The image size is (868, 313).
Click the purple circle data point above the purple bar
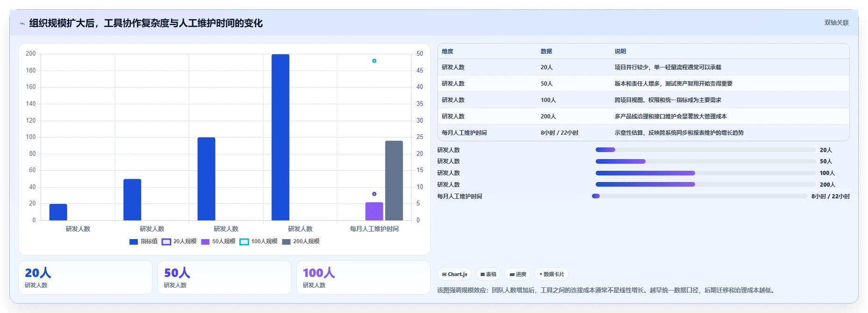pyautogui.click(x=374, y=194)
